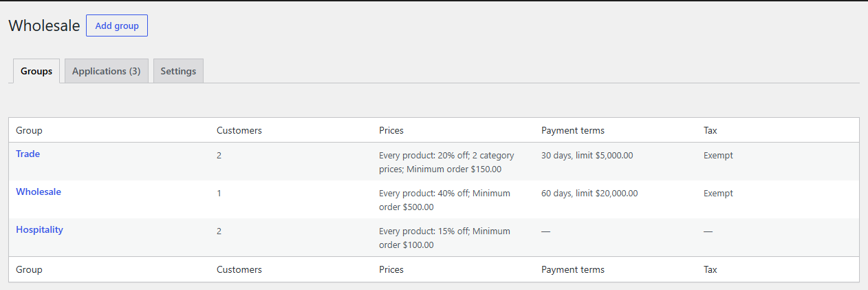
Task: Click '60 days, limit $20,000.00' cell
Action: pyautogui.click(x=589, y=194)
